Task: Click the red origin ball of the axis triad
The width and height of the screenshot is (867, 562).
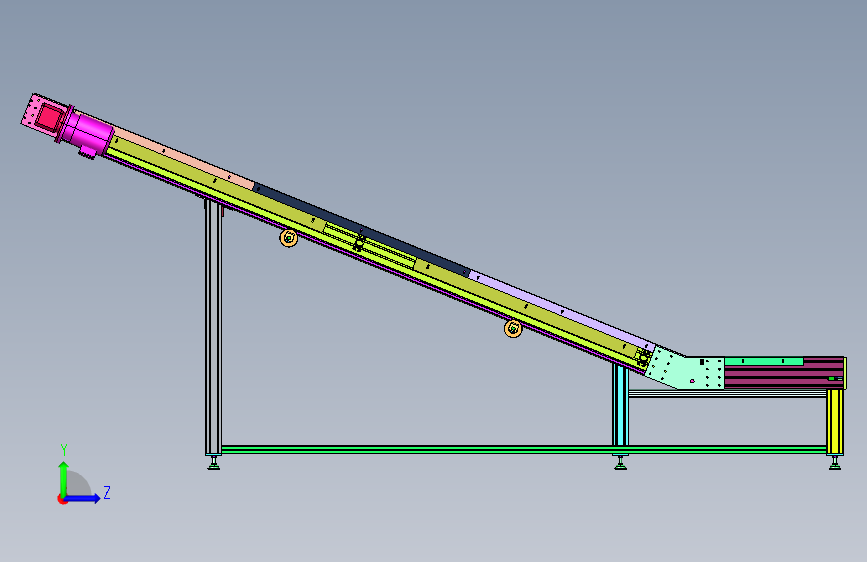Action: pyautogui.click(x=61, y=499)
